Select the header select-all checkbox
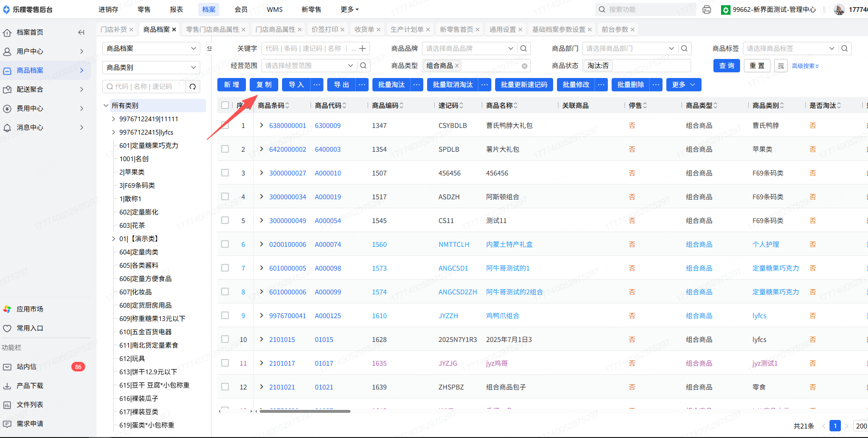The height and width of the screenshot is (438, 868). pyautogui.click(x=225, y=105)
